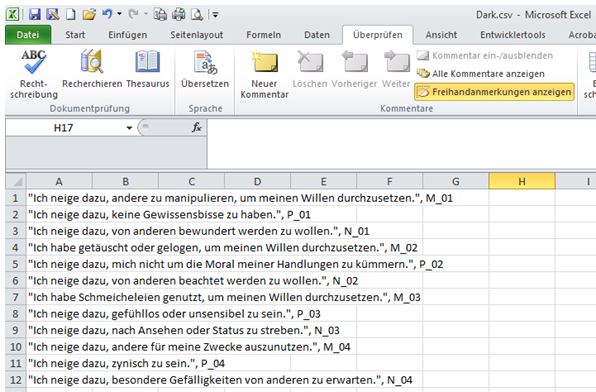
Task: Undo the last action
Action: [x=107, y=14]
